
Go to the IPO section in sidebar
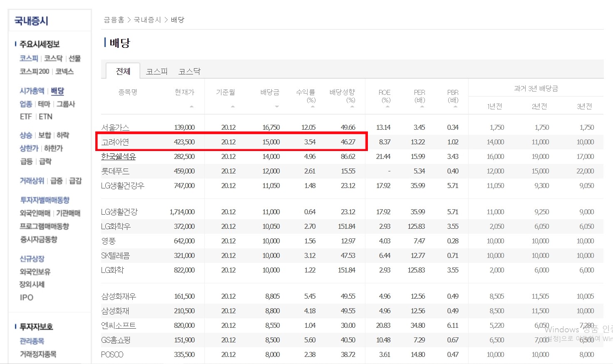[x=25, y=297]
